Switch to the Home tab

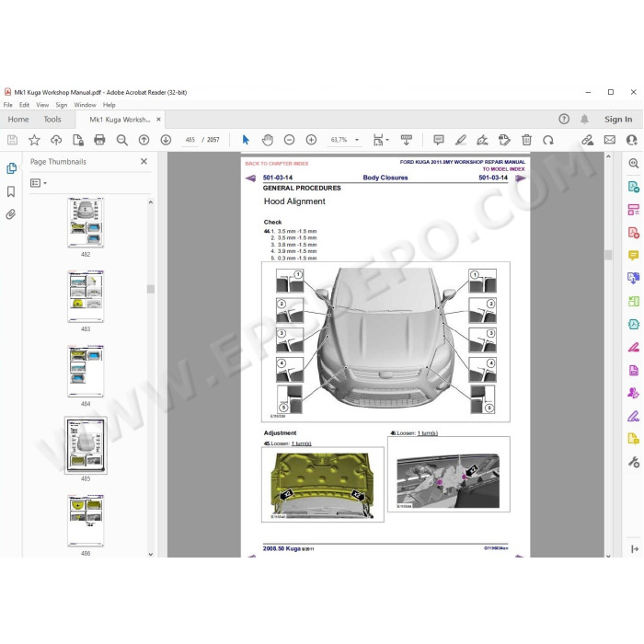tap(18, 119)
